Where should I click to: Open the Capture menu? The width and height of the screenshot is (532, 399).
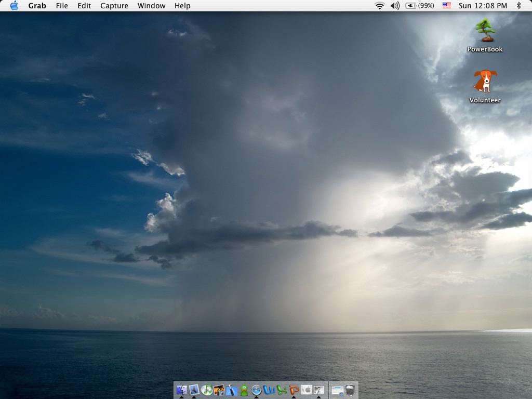point(114,6)
